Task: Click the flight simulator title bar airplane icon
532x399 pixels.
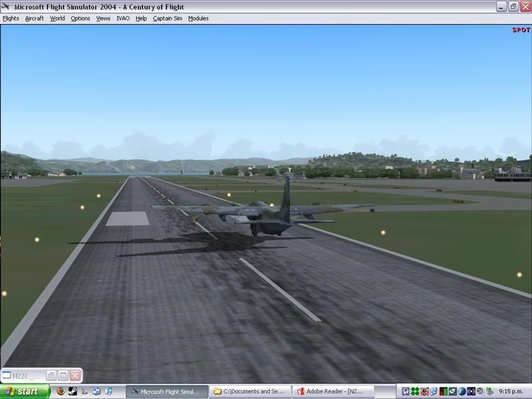Action: [x=7, y=7]
